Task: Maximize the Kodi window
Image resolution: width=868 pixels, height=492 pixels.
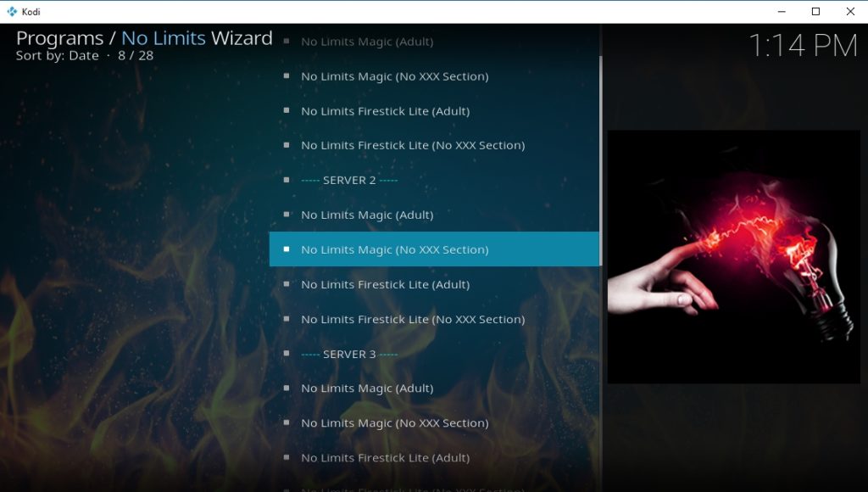Action: tap(815, 12)
